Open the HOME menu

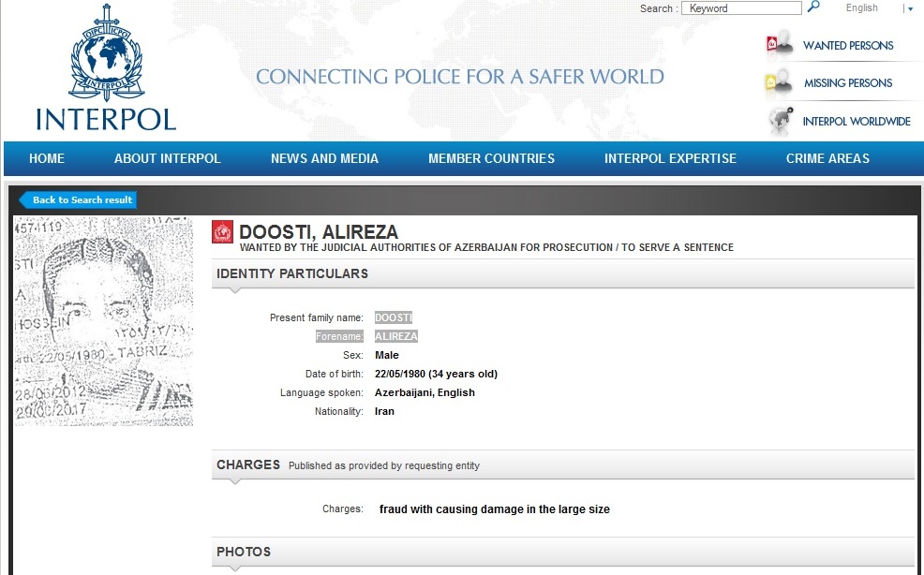[47, 158]
